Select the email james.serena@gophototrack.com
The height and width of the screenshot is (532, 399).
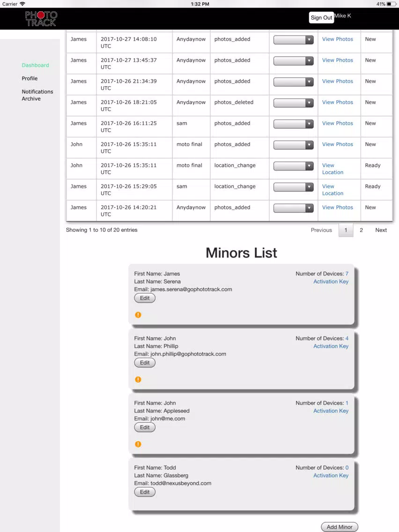pos(192,289)
